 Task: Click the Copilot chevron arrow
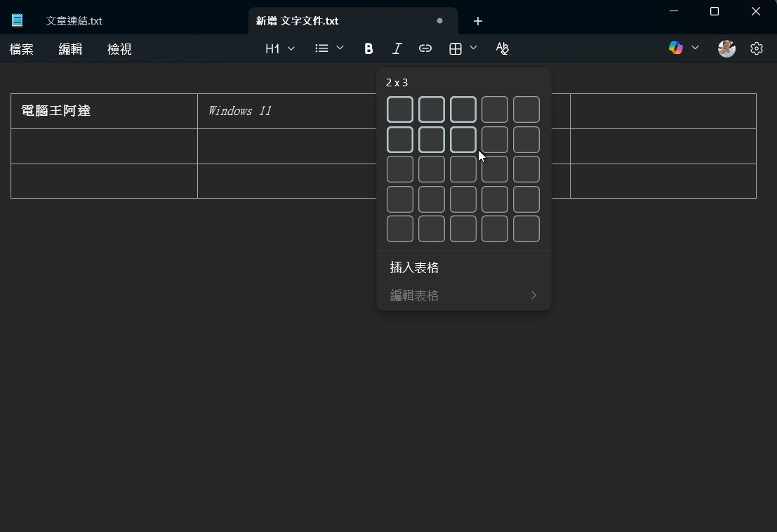tap(696, 48)
